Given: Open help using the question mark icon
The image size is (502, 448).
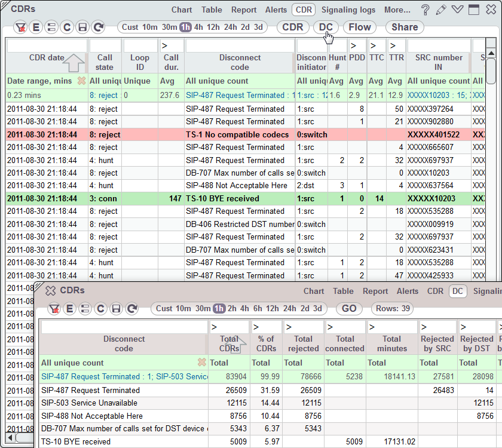Looking at the screenshot, I should [x=426, y=10].
